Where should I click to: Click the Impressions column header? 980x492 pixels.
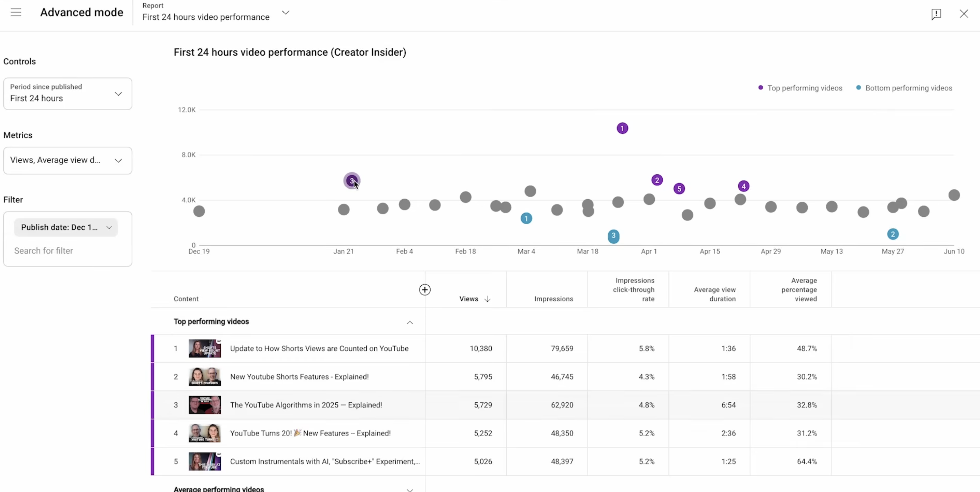tap(553, 299)
